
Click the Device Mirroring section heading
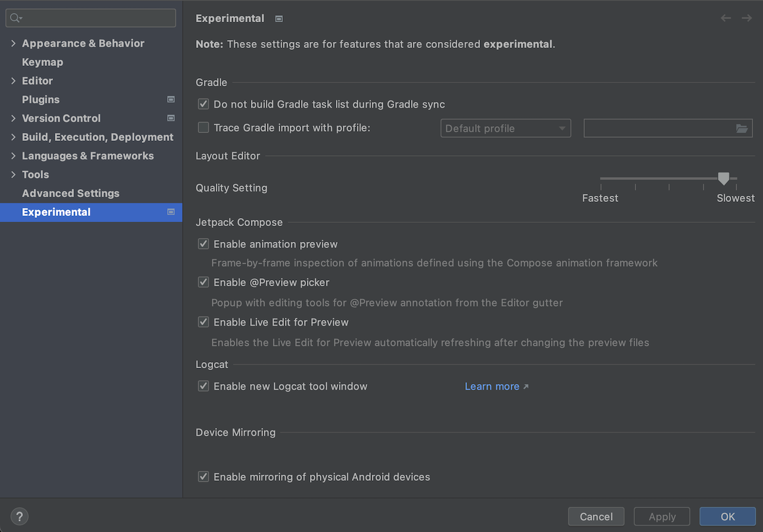[235, 432]
